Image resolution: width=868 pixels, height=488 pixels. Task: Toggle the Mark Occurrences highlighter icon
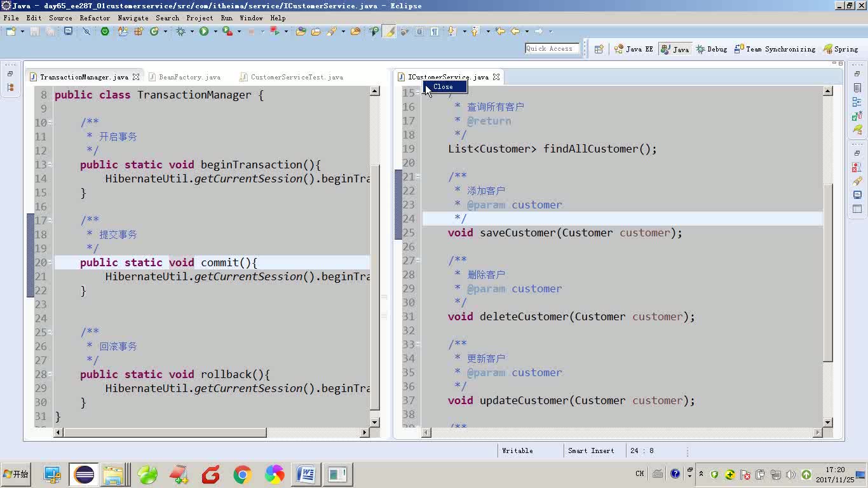tap(389, 31)
